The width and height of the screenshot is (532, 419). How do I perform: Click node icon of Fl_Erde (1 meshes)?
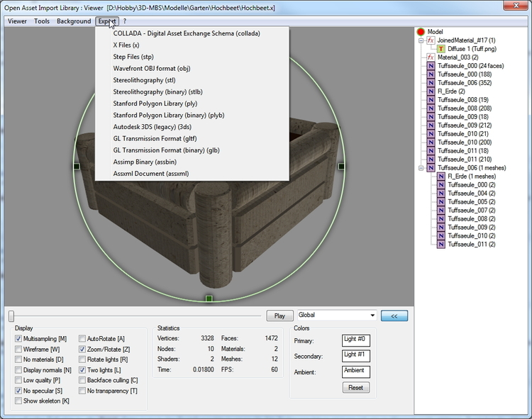coord(441,177)
